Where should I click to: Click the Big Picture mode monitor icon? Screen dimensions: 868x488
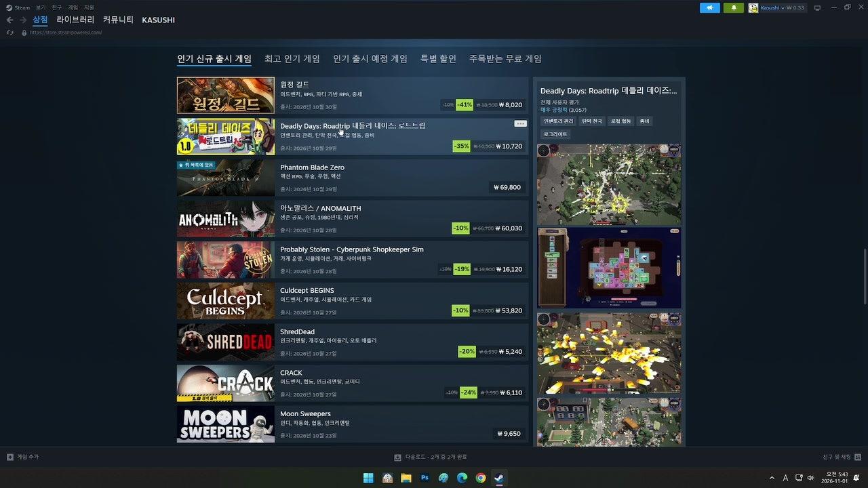pyautogui.click(x=817, y=7)
